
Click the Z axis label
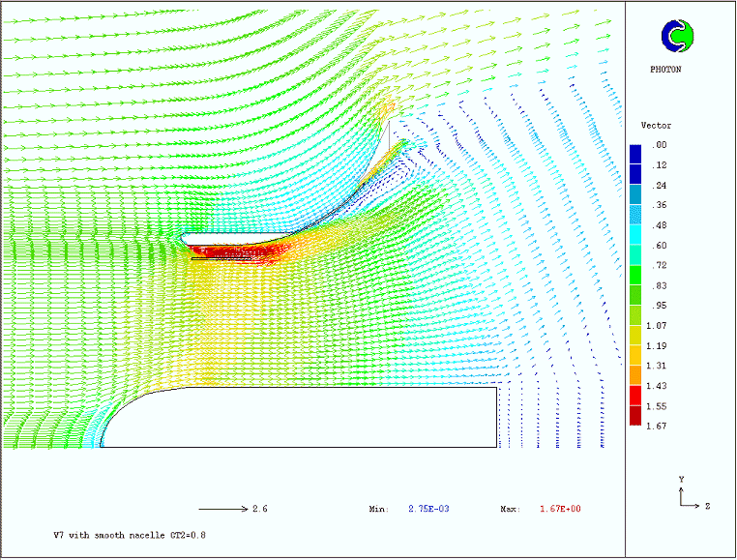point(707,505)
